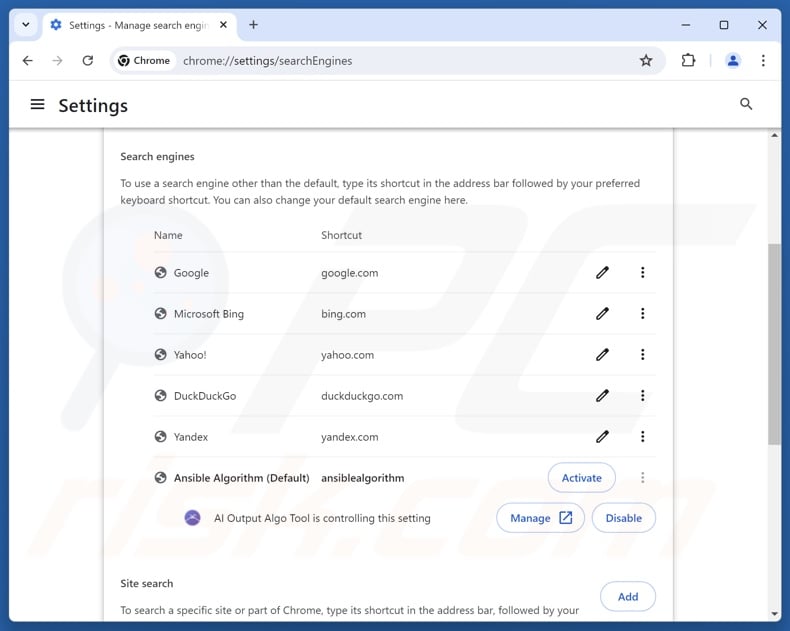Click the Shortcut column header

coord(342,235)
